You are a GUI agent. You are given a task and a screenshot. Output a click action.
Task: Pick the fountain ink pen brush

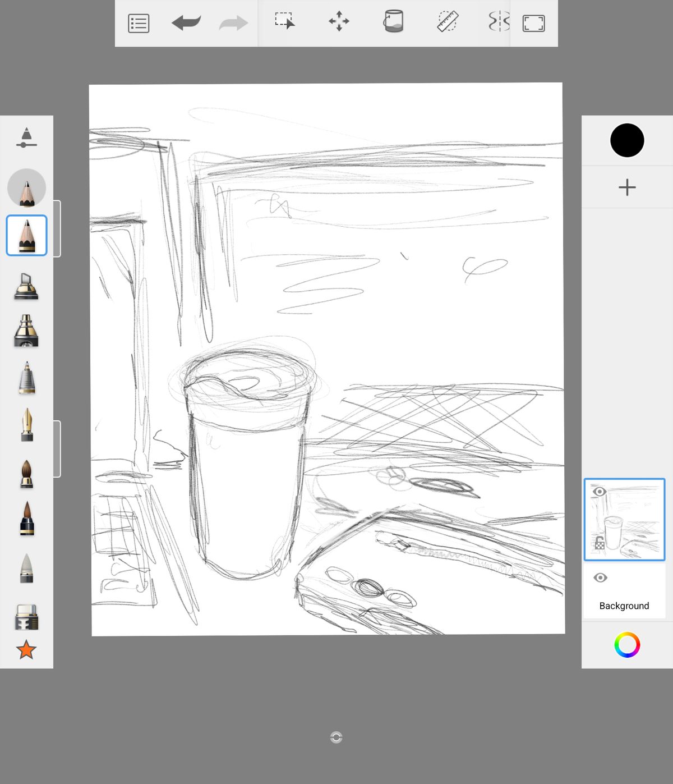[x=26, y=425]
